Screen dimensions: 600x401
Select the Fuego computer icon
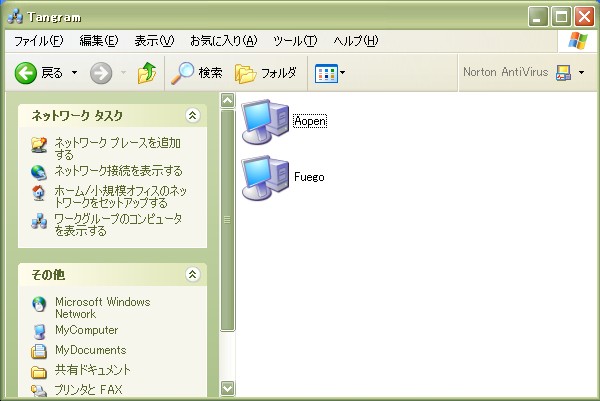coord(265,178)
